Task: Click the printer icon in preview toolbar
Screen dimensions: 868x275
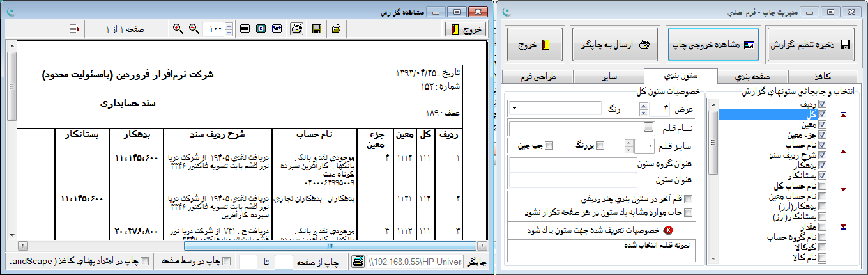Action: pyautogui.click(x=296, y=29)
